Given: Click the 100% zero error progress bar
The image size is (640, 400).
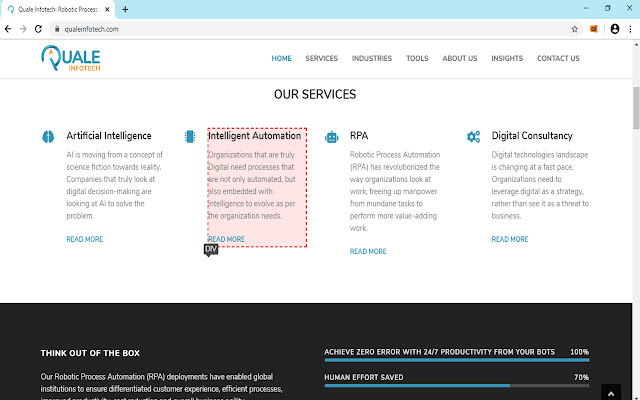Looking at the screenshot, I should 457,360.
